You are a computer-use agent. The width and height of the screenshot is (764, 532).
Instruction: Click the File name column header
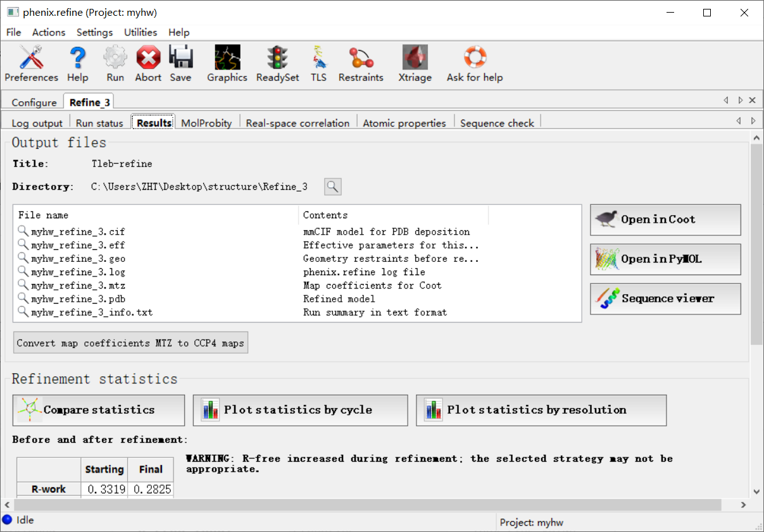click(x=155, y=215)
